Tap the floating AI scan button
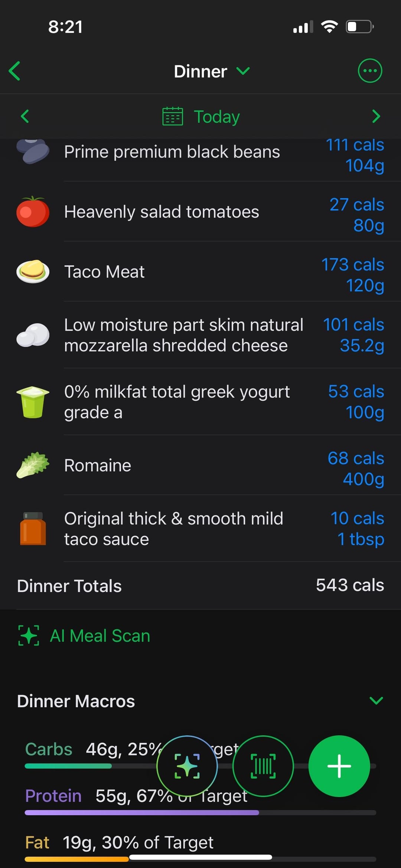This screenshot has width=401, height=868. [x=187, y=766]
